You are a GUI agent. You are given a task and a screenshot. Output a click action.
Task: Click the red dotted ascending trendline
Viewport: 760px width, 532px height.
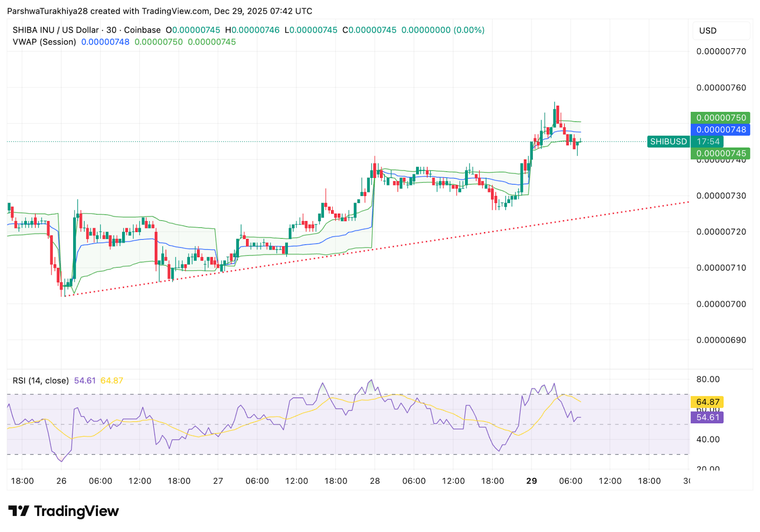pyautogui.click(x=427, y=241)
